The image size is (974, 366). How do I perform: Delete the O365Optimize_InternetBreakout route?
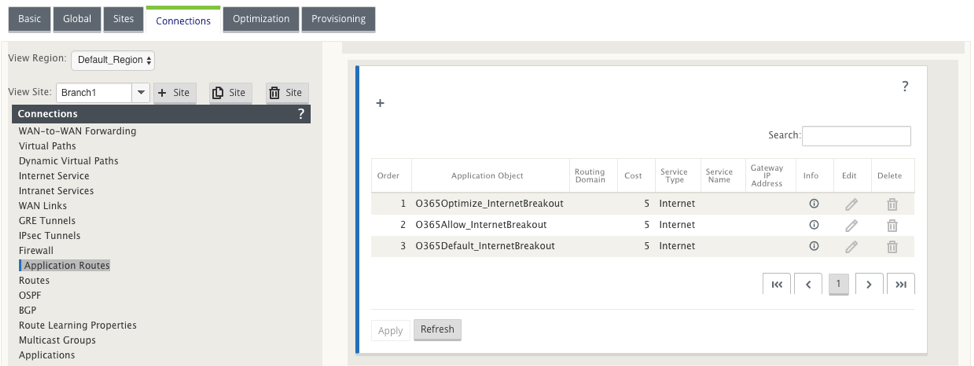892,204
